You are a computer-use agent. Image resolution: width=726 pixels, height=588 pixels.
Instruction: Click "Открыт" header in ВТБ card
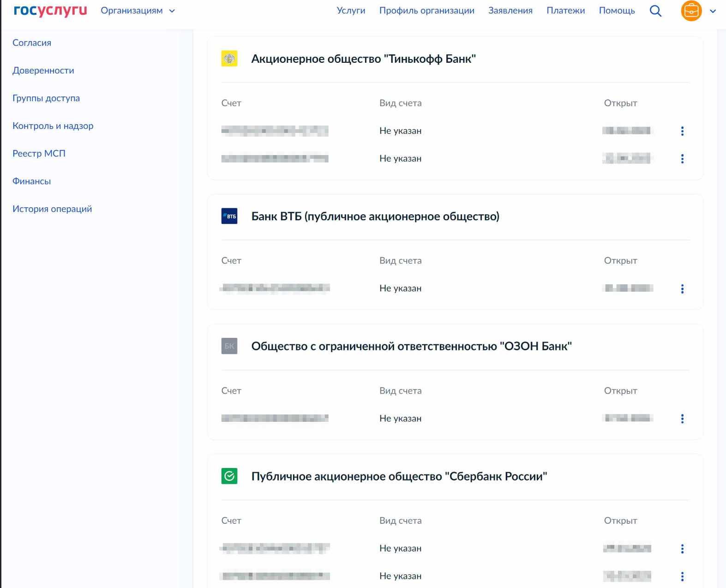(x=620, y=261)
